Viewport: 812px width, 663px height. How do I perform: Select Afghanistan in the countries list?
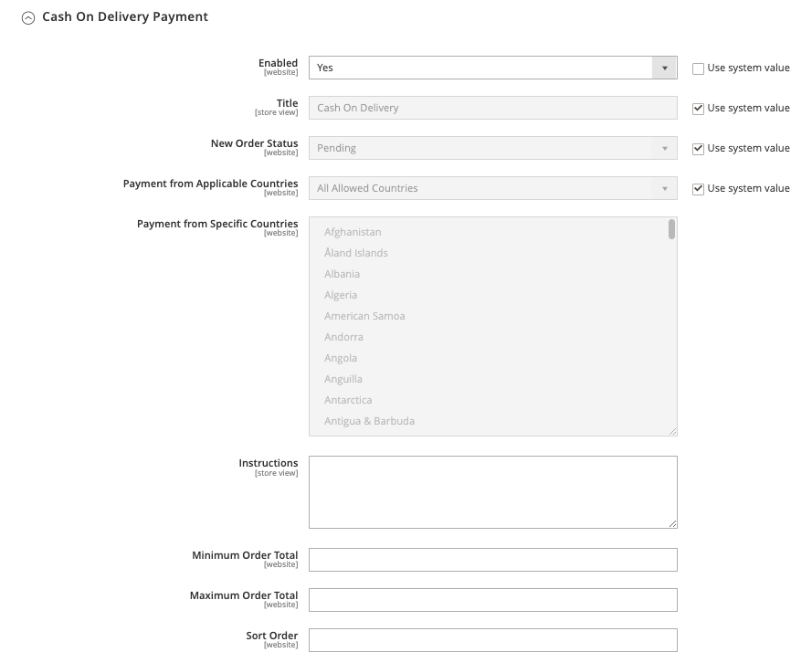coord(353,232)
